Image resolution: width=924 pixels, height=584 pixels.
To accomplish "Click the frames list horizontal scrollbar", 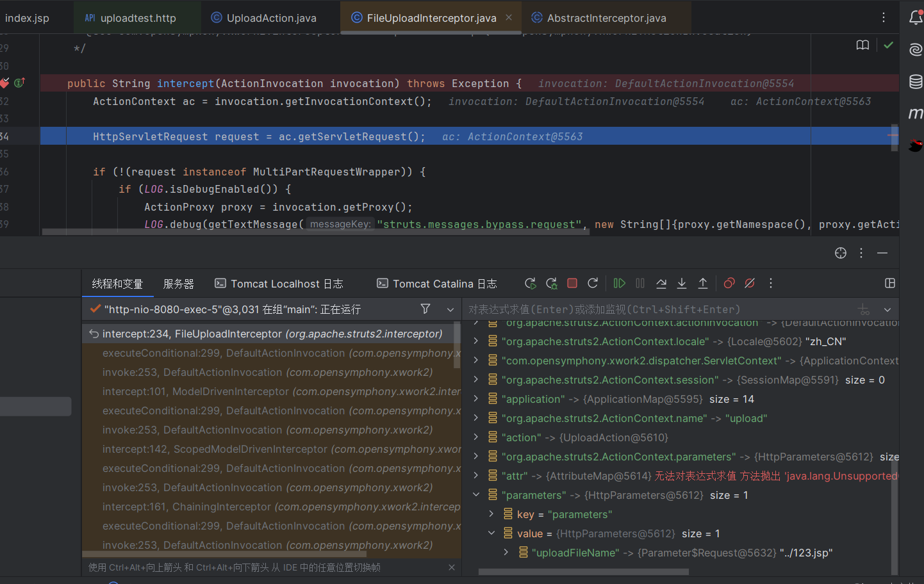I will 224,555.
